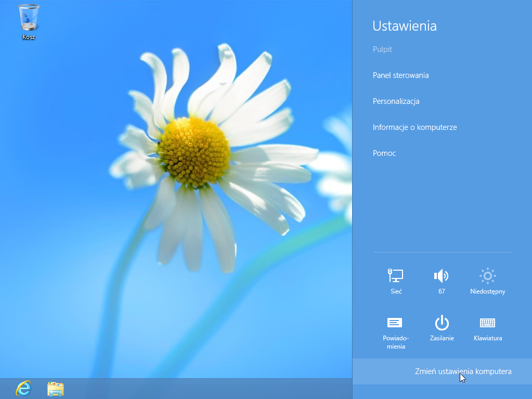Open the Kosz recycle bin icon
This screenshot has height=399, width=532.
pyautogui.click(x=29, y=18)
